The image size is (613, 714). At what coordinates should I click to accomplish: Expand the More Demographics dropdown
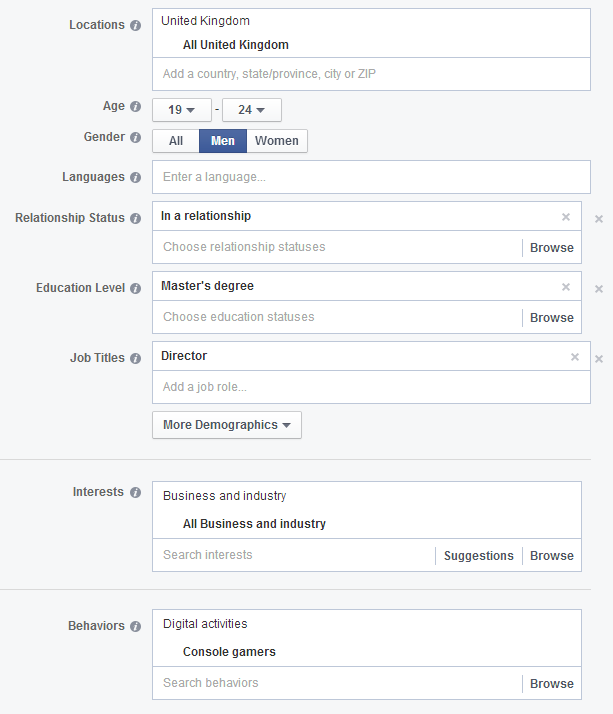[227, 425]
